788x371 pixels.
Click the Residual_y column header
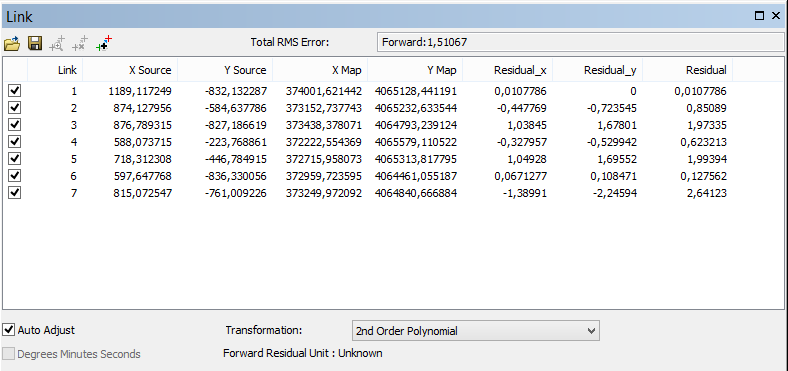(598, 70)
